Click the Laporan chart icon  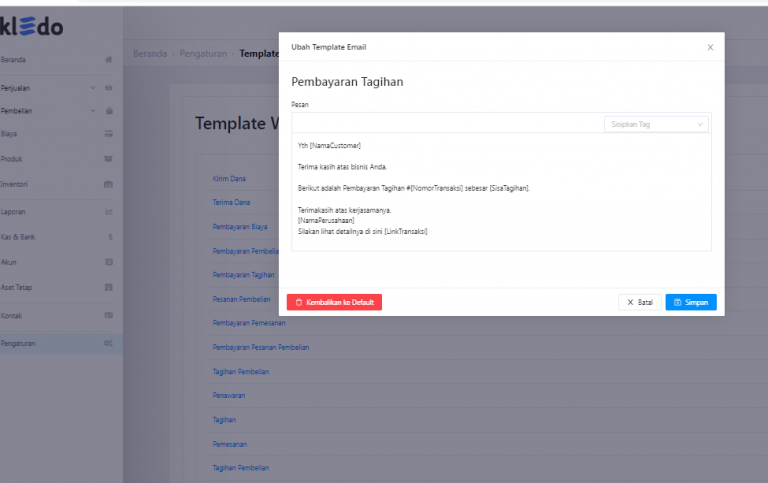(x=108, y=212)
